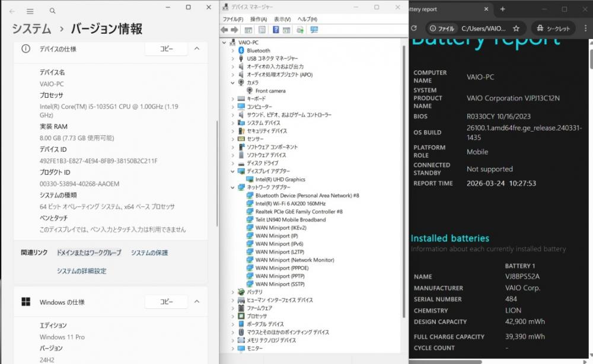593x364 pixels.
Task: Collapse the Windows の仕様 section chevron
Action: (197, 302)
